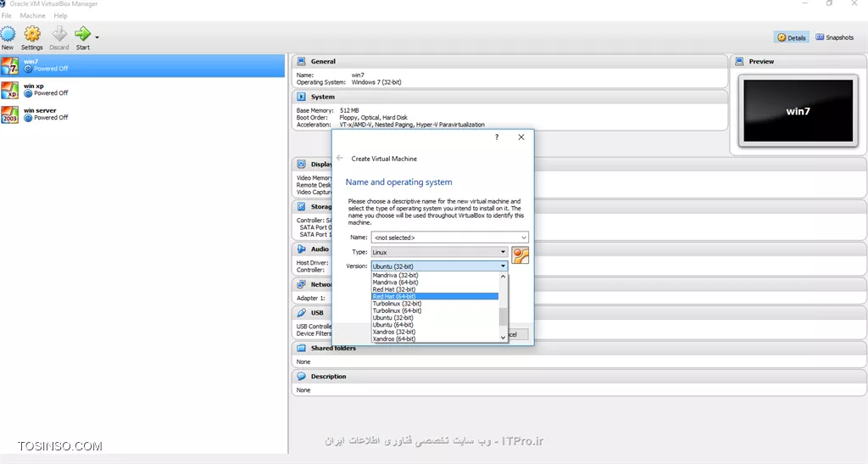The height and width of the screenshot is (464, 868).
Task: Start the VM with the green arrow icon
Action: pos(82,34)
